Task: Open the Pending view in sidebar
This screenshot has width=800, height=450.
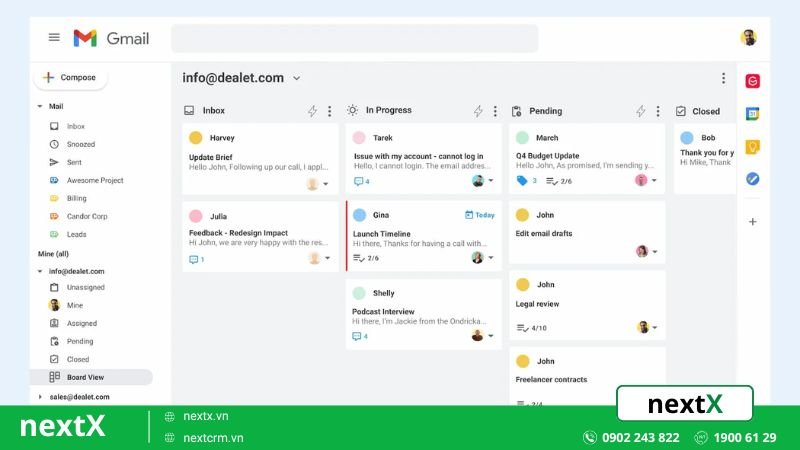Action: coord(80,341)
